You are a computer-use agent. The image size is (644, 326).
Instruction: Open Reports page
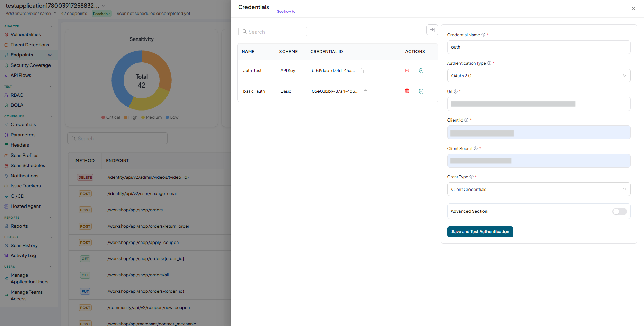[19, 226]
